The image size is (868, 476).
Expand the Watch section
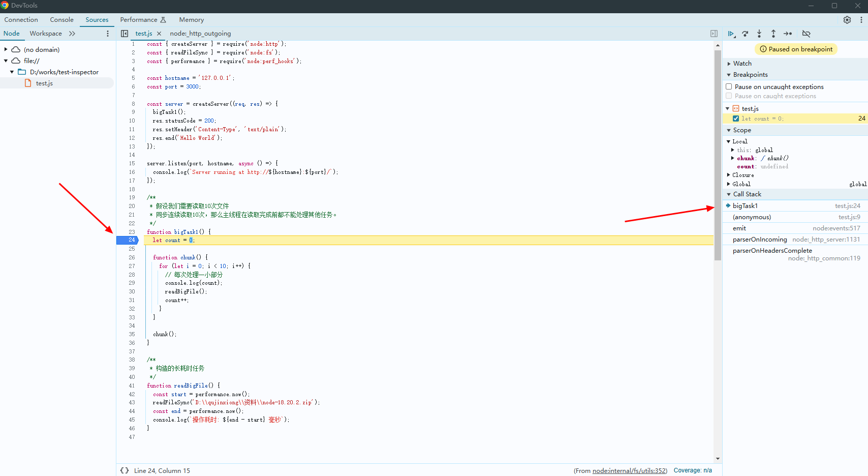(729, 64)
